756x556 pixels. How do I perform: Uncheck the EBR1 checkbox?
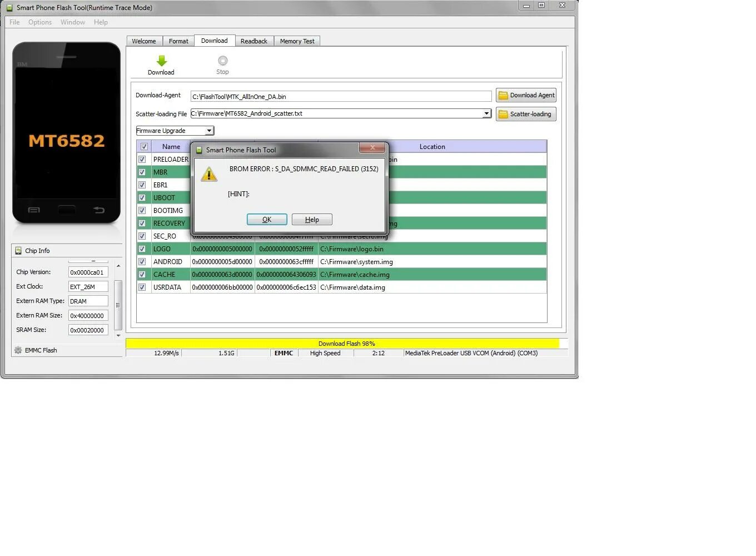click(142, 185)
